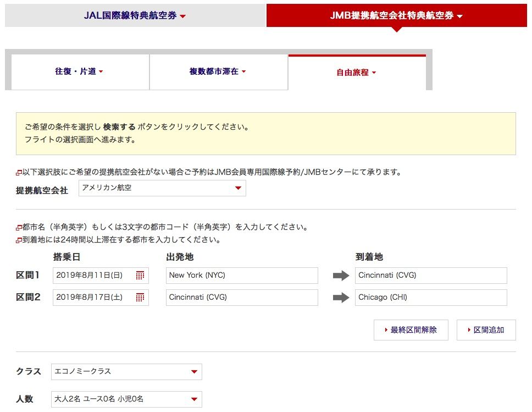Click the クラス field label
The width and height of the screenshot is (532, 412).
pyautogui.click(x=29, y=371)
